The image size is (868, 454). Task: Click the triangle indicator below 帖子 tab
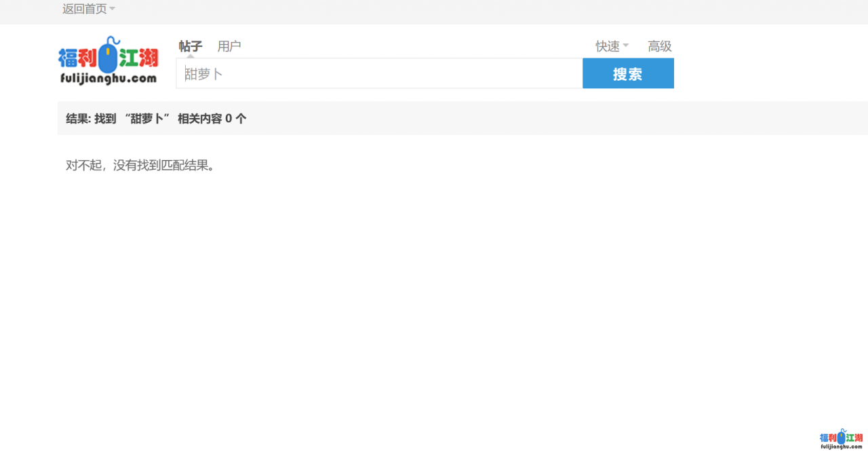coord(191,56)
